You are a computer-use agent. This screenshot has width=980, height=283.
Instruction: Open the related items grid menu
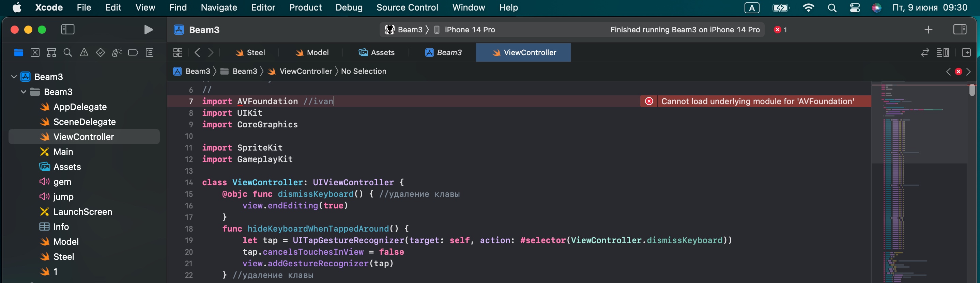tap(178, 52)
